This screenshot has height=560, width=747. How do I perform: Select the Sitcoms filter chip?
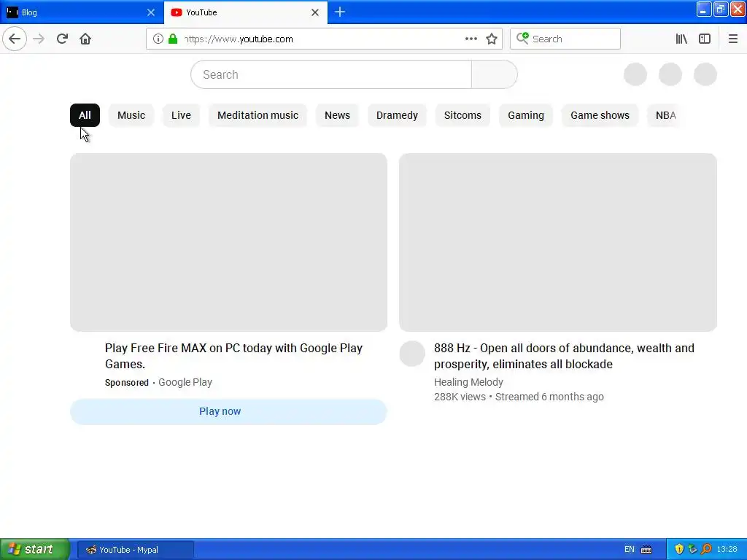point(462,115)
